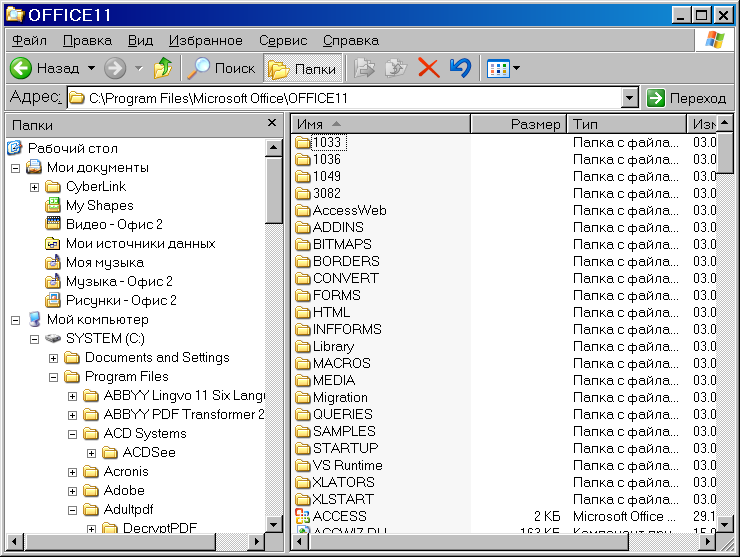Select Мои источники данных icon

point(53,243)
